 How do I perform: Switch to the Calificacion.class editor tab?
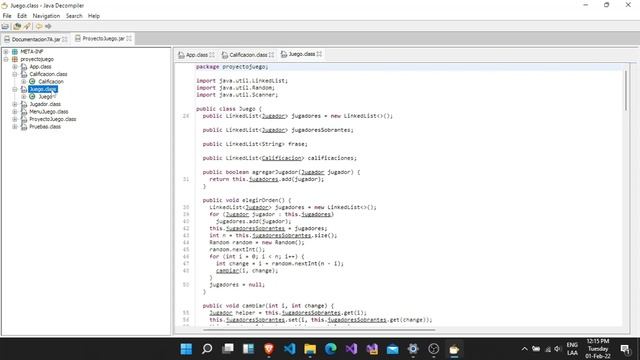(248, 54)
